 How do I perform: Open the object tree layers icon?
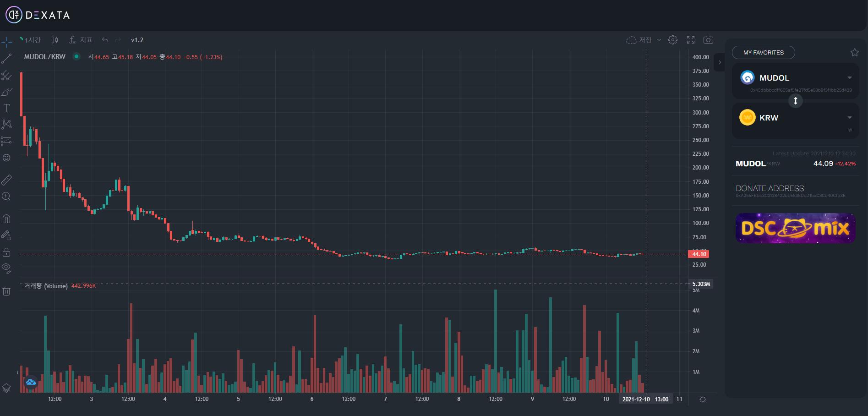pos(6,388)
